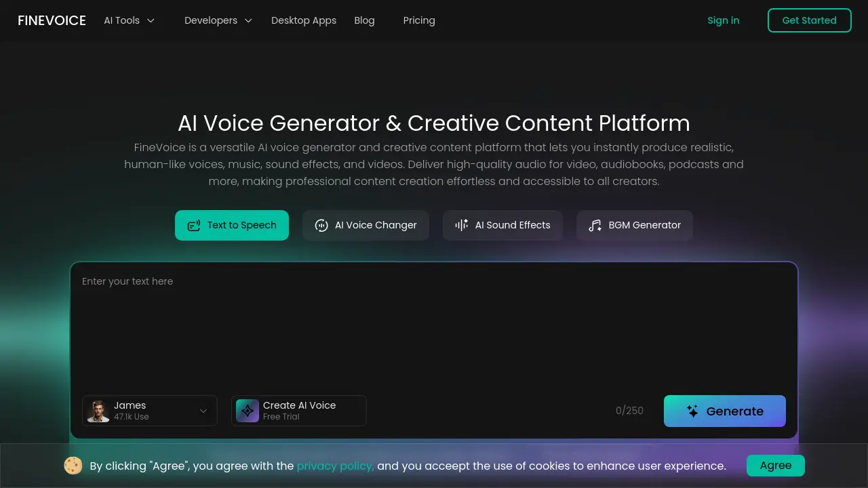This screenshot has height=488, width=868.
Task: Click the James voice avatar
Action: point(98,411)
